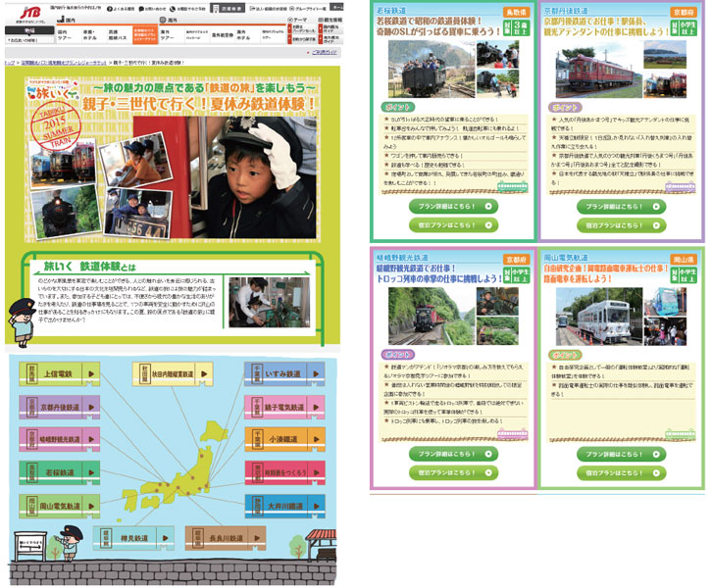Screen dimensions: 711x588
Task: Open the trolley train main photo in 嵯峨野観光鉄道 card
Action: pyautogui.click(x=432, y=317)
